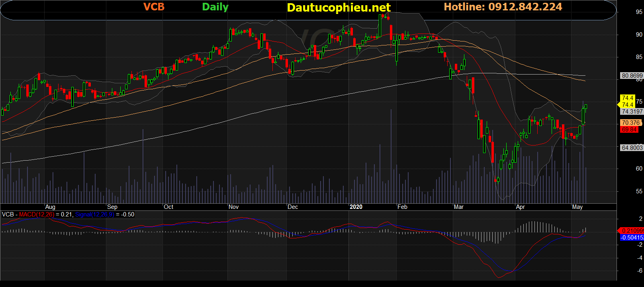Image resolution: width=644 pixels, height=287 pixels.
Task: Click the blue Signal(12,26,9) indicator label
Action: tap(94, 214)
